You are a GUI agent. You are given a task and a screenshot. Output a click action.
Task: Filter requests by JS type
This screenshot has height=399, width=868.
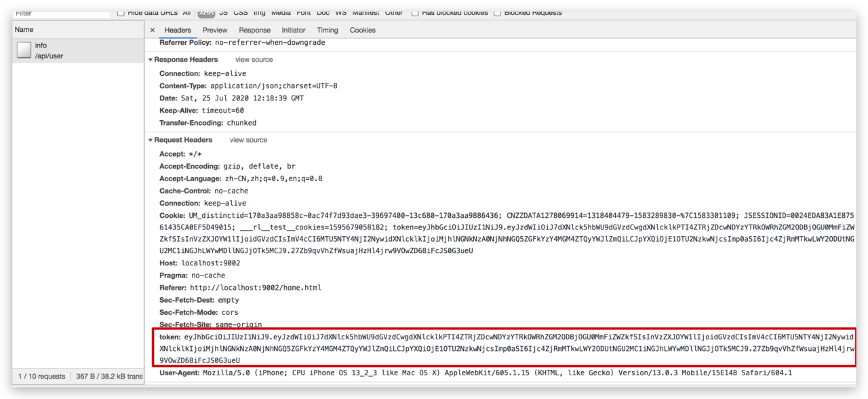pyautogui.click(x=223, y=12)
